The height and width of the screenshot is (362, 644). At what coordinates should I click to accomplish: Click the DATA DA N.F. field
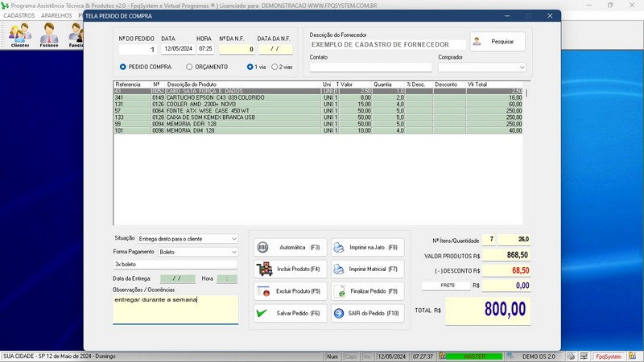pyautogui.click(x=275, y=49)
